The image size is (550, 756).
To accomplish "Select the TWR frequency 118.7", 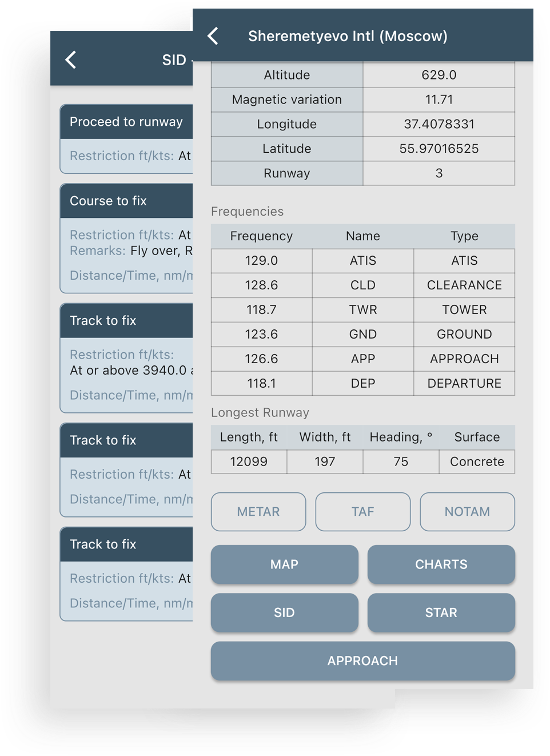I will click(262, 310).
